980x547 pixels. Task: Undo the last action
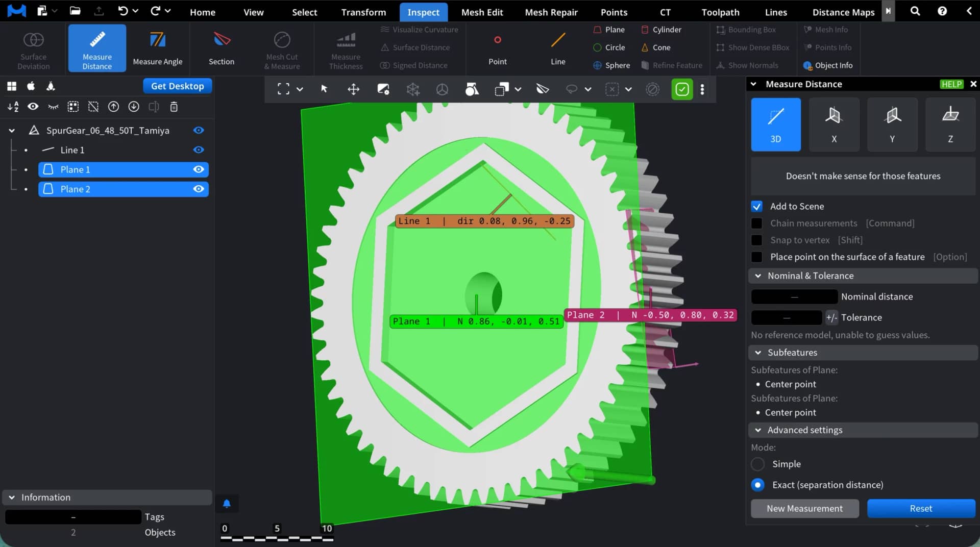click(123, 11)
